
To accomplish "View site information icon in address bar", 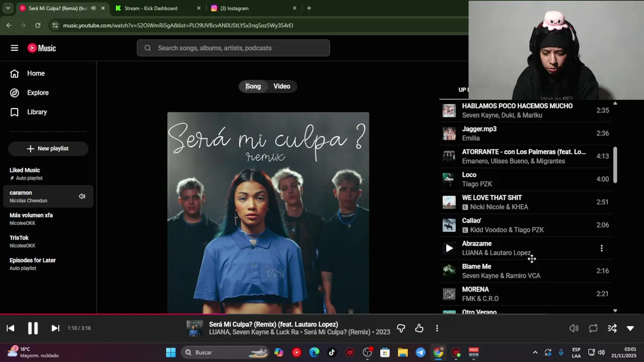I will [55, 25].
